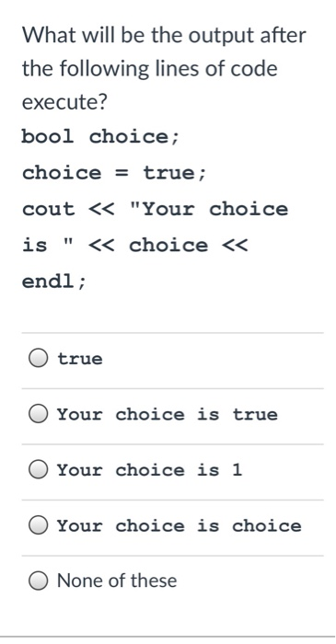Click the word "cout" in the code
This screenshot has height=644, width=336.
tap(49, 209)
